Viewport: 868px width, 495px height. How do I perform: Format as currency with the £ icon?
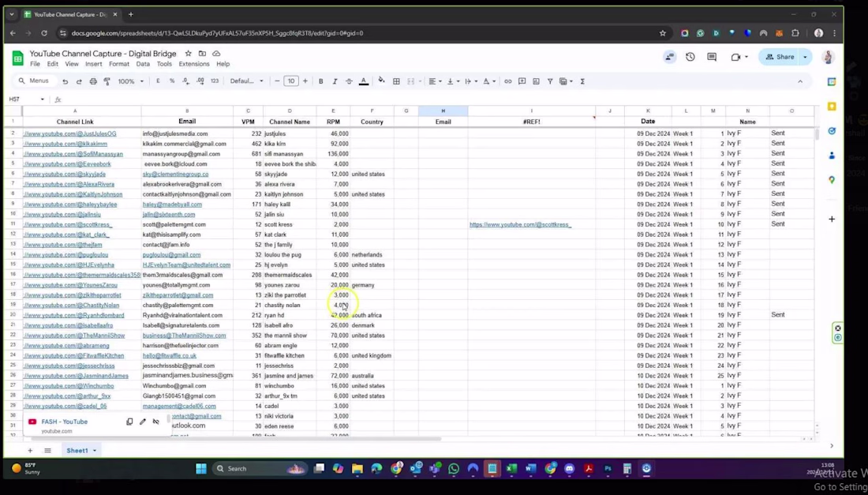(158, 81)
